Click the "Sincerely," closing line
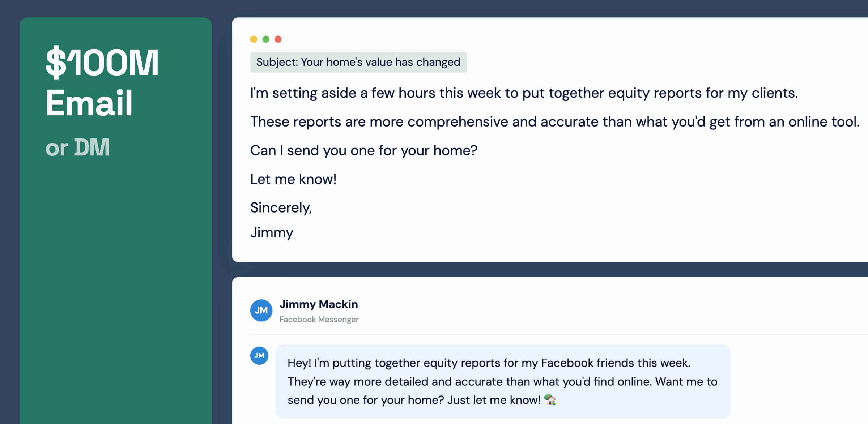This screenshot has width=868, height=424. 281,207
